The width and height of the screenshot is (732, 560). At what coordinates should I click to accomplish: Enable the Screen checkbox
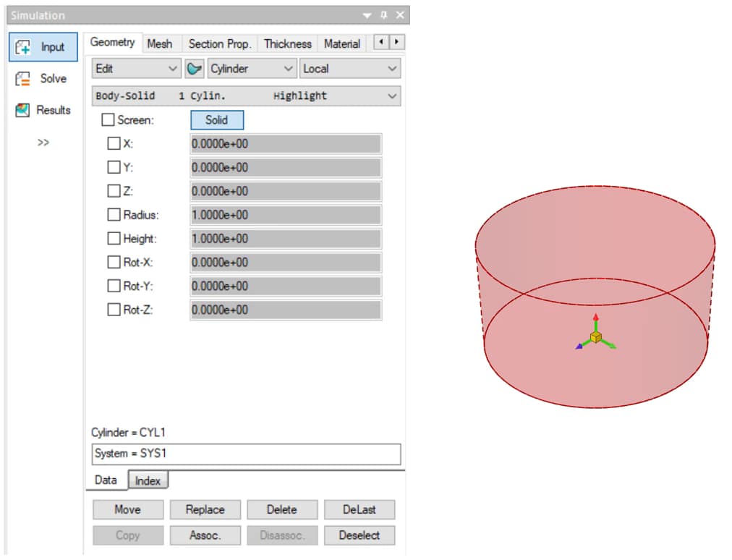pos(108,120)
